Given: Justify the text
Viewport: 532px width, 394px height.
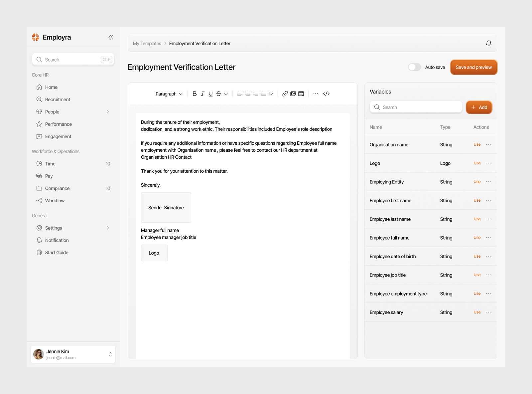Looking at the screenshot, I should pyautogui.click(x=264, y=94).
